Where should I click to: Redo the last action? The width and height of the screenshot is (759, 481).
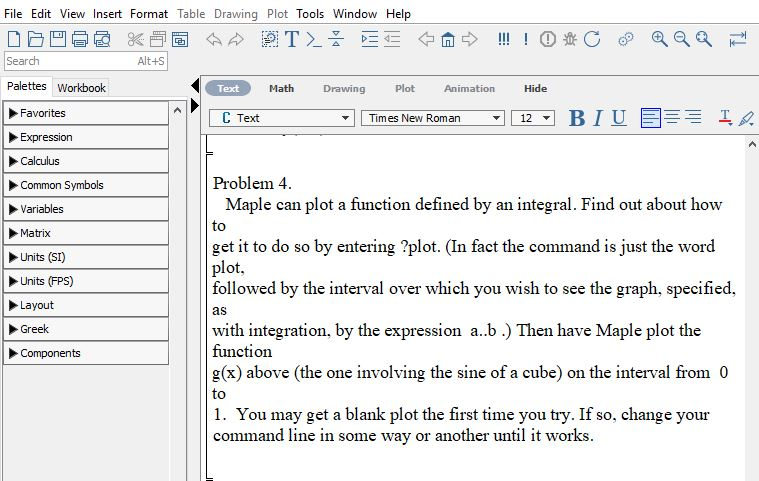[x=236, y=39]
